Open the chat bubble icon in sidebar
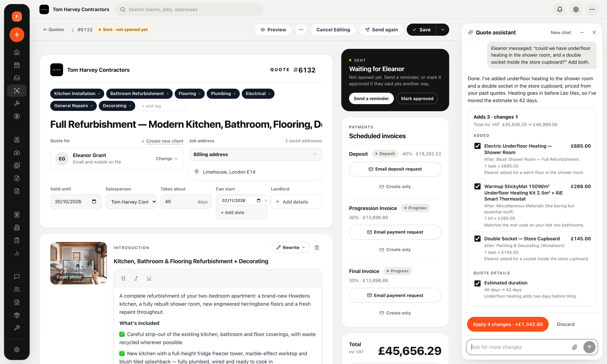607x364 pixels. pos(17,277)
